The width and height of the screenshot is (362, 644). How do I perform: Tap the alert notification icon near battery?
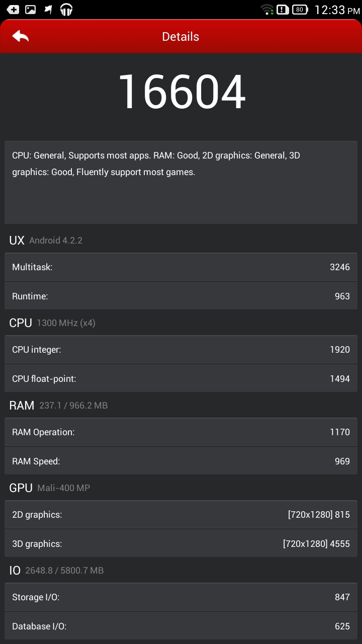click(283, 9)
